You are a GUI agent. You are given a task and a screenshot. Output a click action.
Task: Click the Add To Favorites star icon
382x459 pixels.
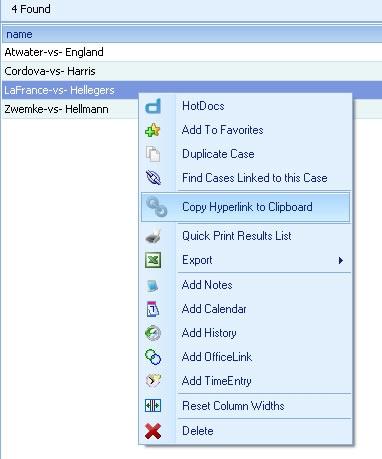(153, 130)
